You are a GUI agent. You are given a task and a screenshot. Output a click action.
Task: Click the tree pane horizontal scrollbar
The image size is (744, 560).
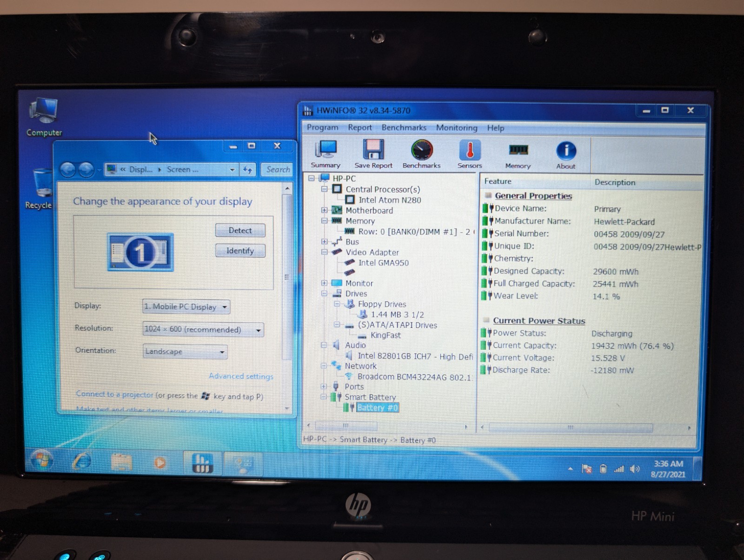pyautogui.click(x=345, y=426)
